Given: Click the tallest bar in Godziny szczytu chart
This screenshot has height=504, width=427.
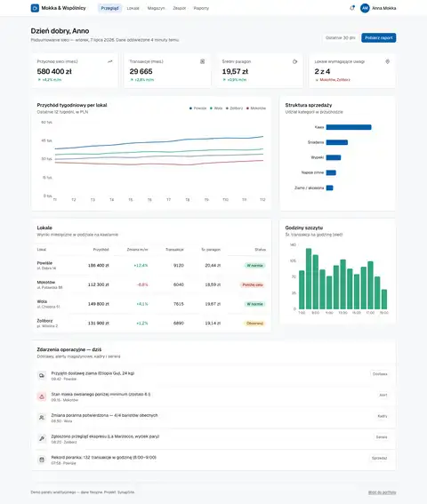Looking at the screenshot, I should tap(309, 279).
